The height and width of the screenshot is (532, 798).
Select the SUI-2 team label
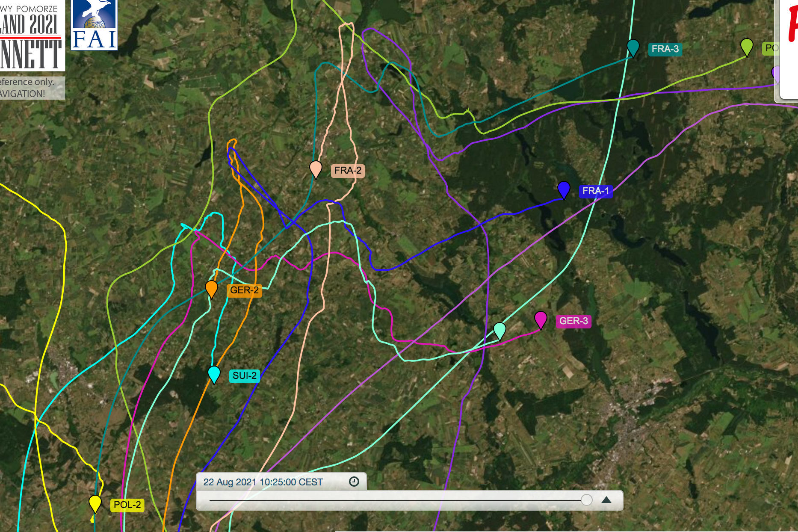pos(244,375)
